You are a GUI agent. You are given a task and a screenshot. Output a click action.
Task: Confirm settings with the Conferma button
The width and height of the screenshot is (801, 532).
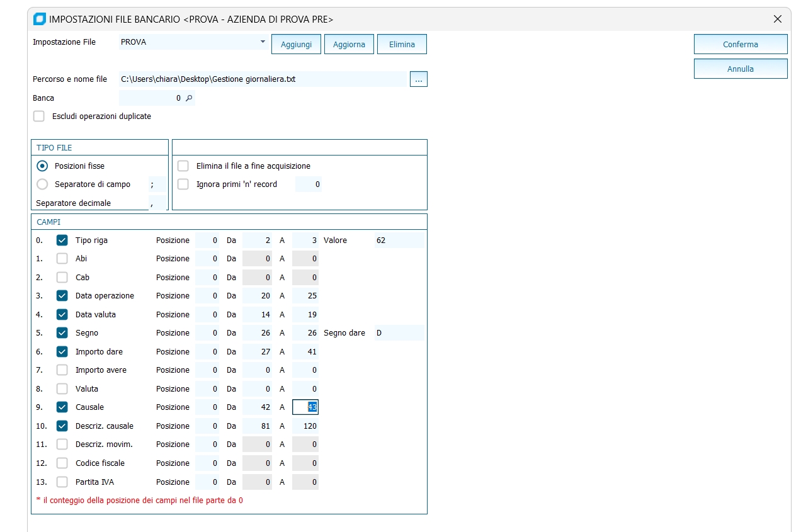[740, 45]
